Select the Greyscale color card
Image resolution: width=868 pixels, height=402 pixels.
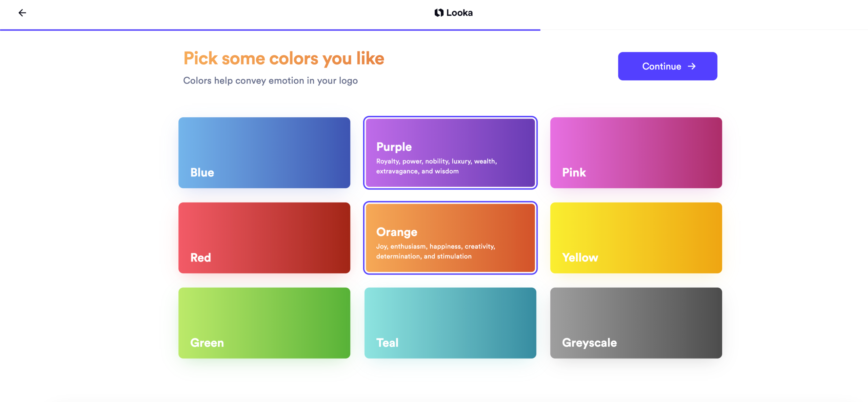(x=636, y=323)
